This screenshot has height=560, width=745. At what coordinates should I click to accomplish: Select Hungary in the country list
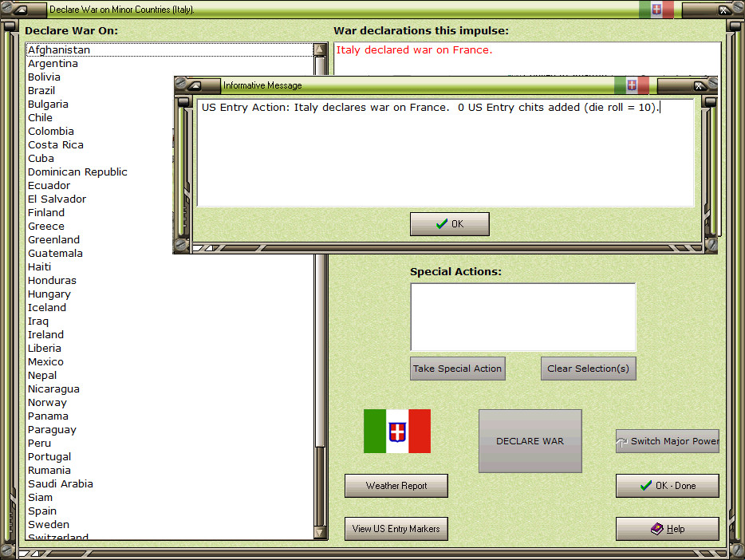170,294
